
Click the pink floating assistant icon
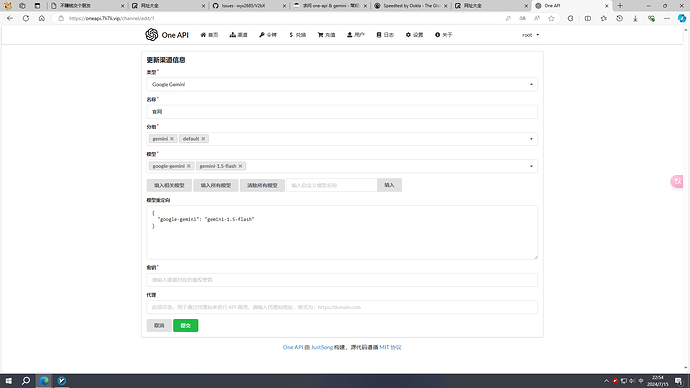(677, 181)
